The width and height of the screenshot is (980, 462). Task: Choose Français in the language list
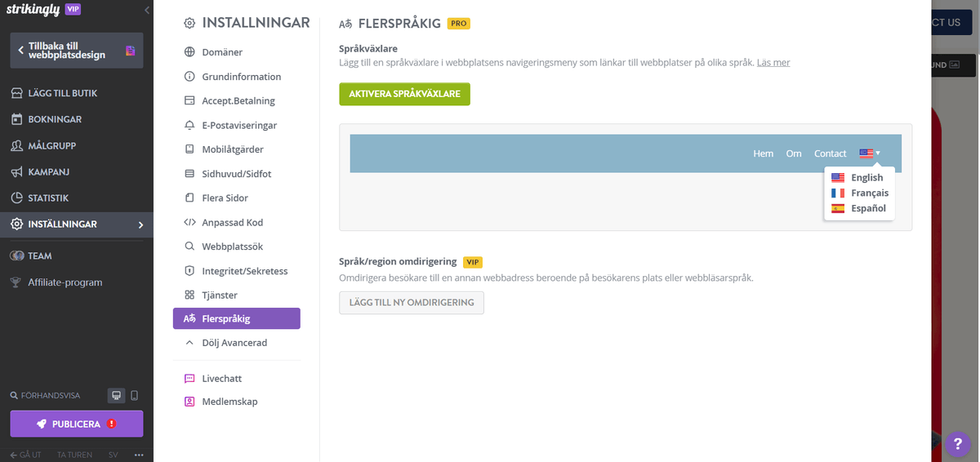tap(869, 193)
